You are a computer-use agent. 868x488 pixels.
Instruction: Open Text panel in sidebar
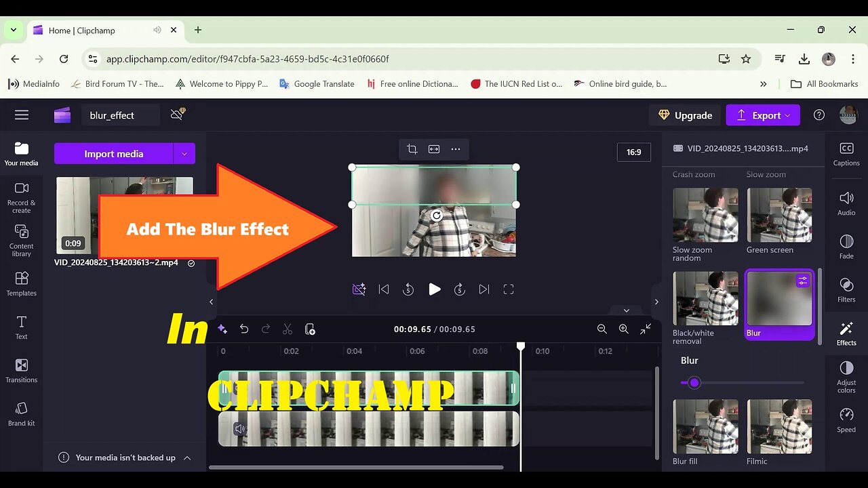(x=22, y=327)
